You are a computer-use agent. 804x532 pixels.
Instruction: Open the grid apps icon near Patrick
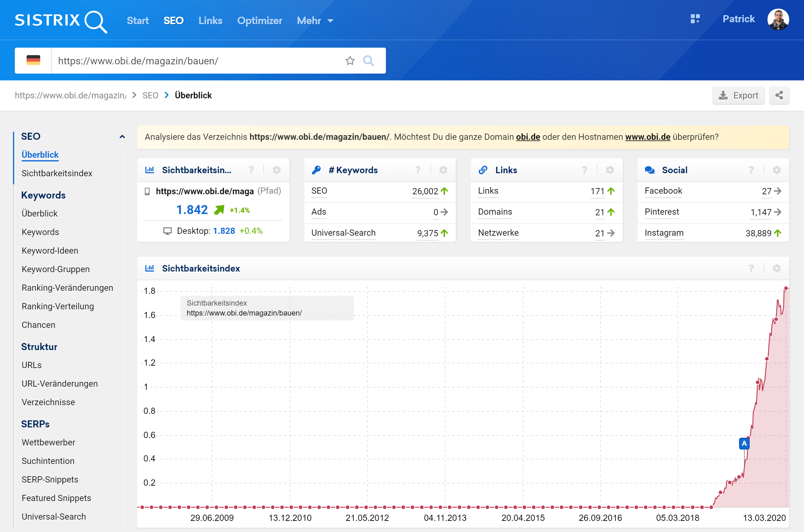point(695,19)
